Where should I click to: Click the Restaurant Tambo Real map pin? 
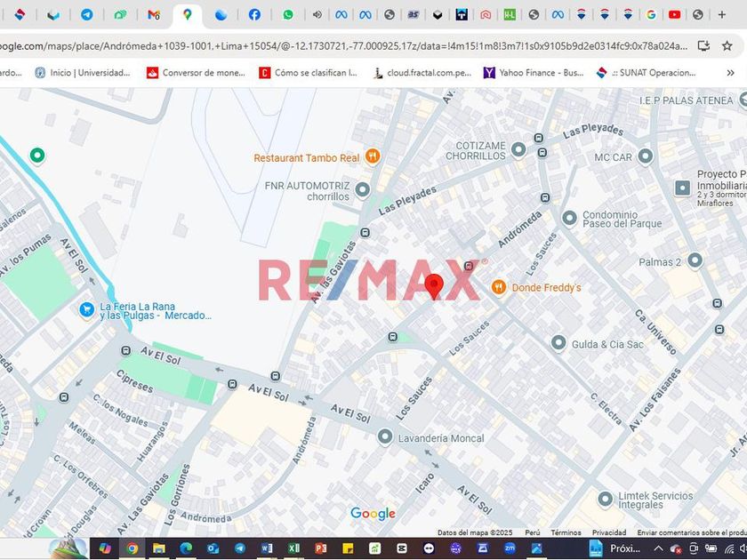373,157
